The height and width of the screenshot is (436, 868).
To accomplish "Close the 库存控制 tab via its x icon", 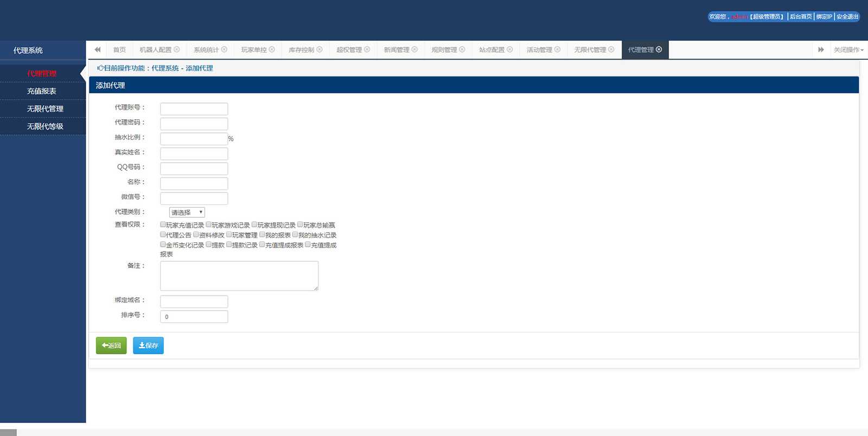I will point(320,49).
